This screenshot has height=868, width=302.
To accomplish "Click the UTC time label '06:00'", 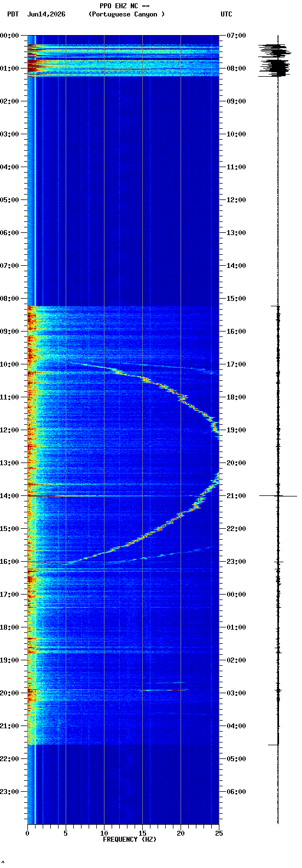I will pos(236,792).
